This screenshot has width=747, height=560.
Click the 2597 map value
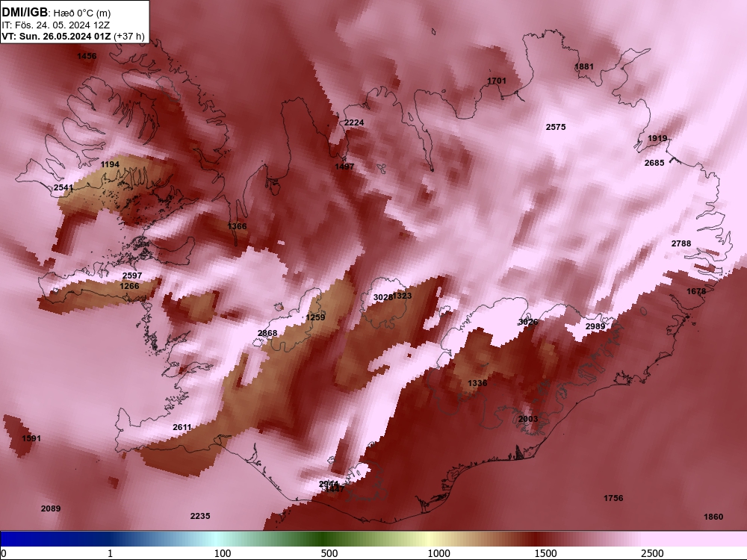tap(132, 276)
